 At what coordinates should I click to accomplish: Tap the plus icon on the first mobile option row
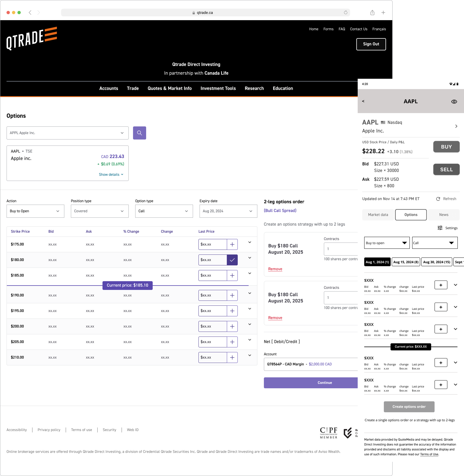[x=441, y=285]
